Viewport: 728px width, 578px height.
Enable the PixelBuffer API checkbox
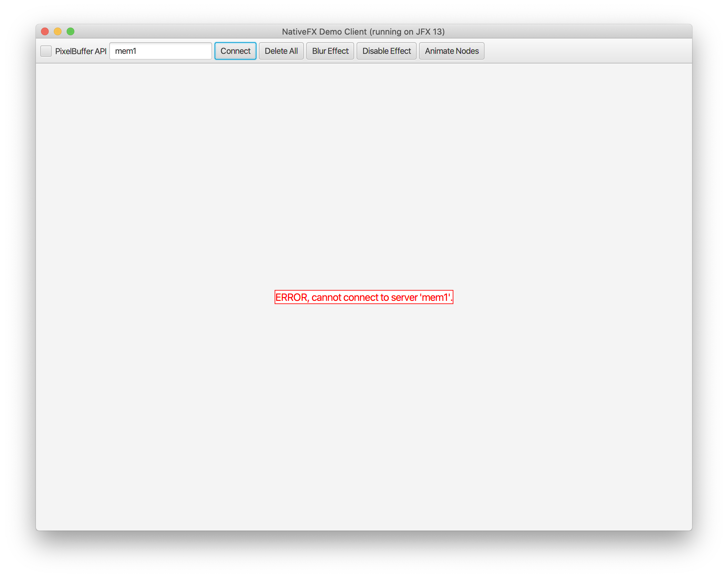click(x=46, y=51)
